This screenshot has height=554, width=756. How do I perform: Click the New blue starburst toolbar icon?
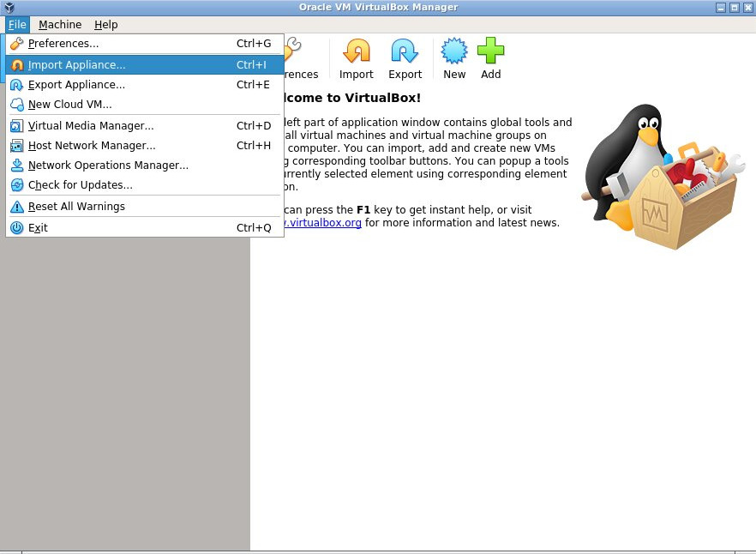pos(454,51)
